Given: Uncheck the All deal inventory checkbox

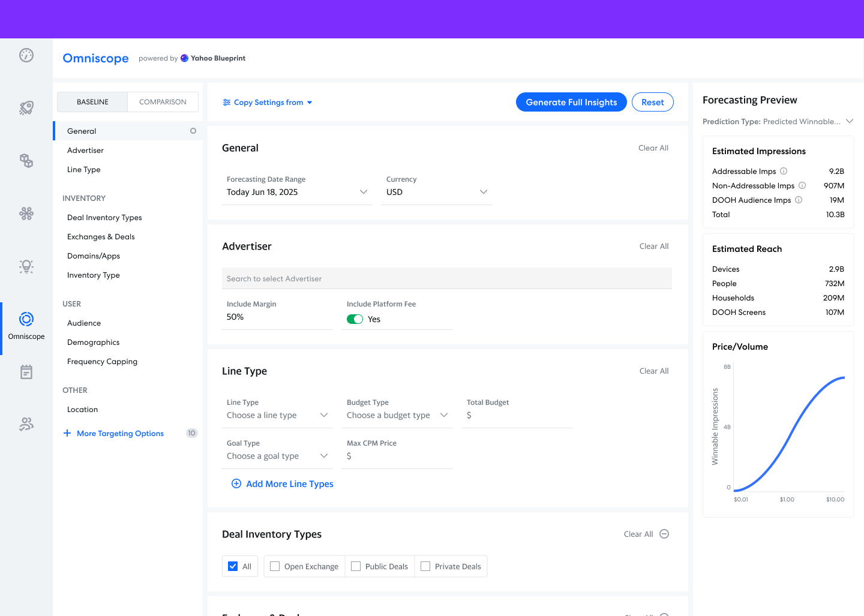Looking at the screenshot, I should pos(233,566).
